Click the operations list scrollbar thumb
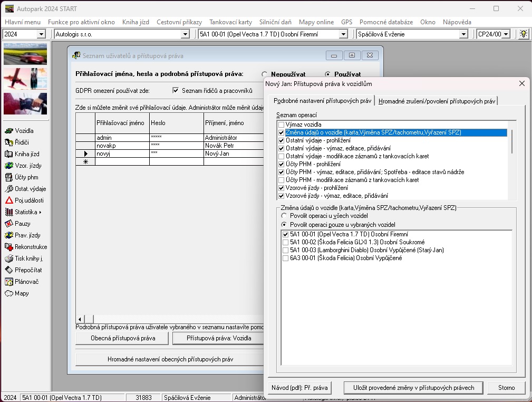532x402 pixels. [x=512, y=141]
